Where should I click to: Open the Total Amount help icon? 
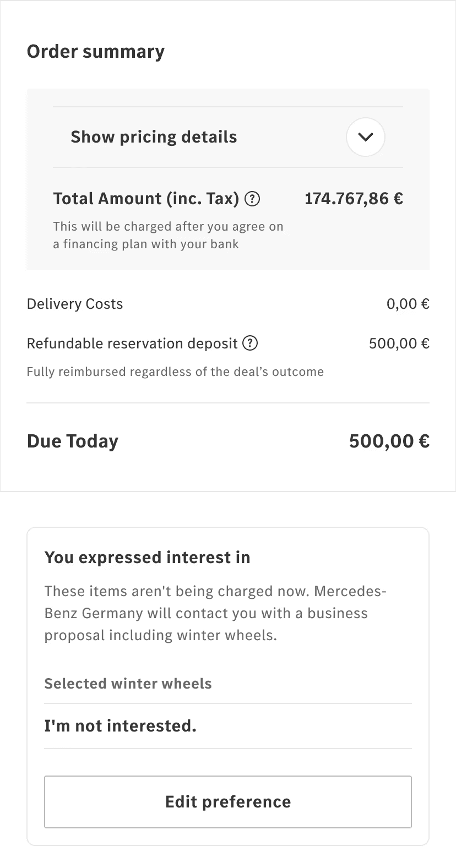click(x=252, y=199)
